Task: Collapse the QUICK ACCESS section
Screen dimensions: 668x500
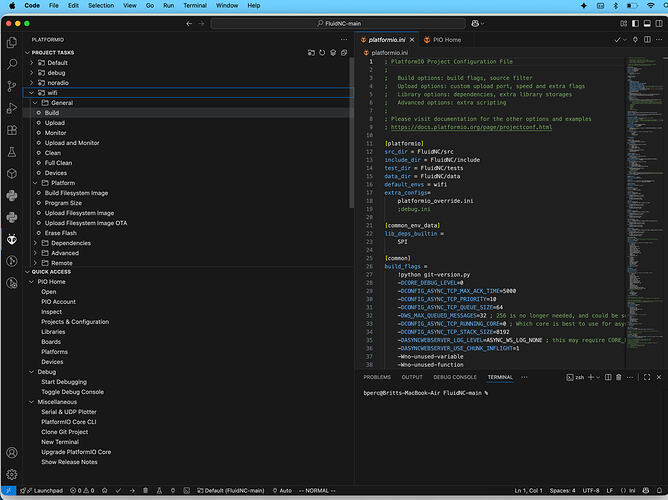Action: [x=27, y=272]
